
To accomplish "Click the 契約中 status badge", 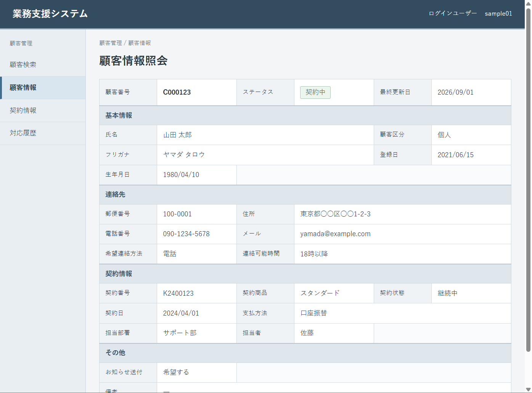I will tap(315, 92).
